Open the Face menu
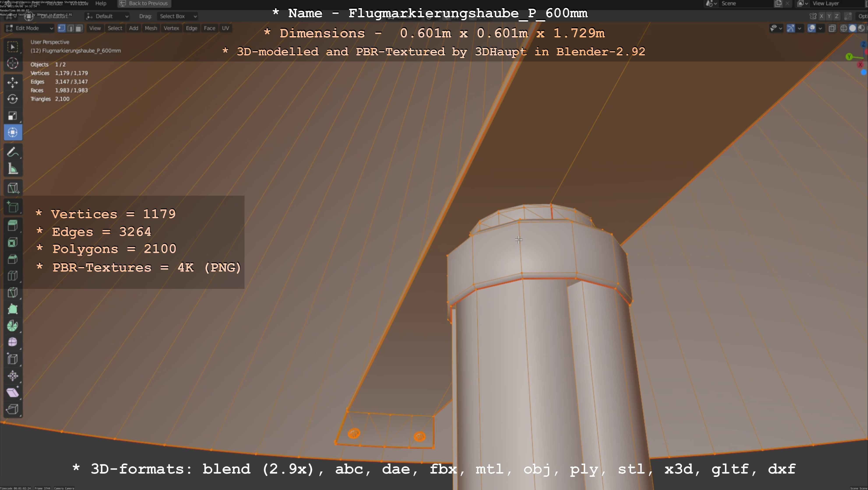Image resolution: width=868 pixels, height=490 pixels. pos(209,28)
